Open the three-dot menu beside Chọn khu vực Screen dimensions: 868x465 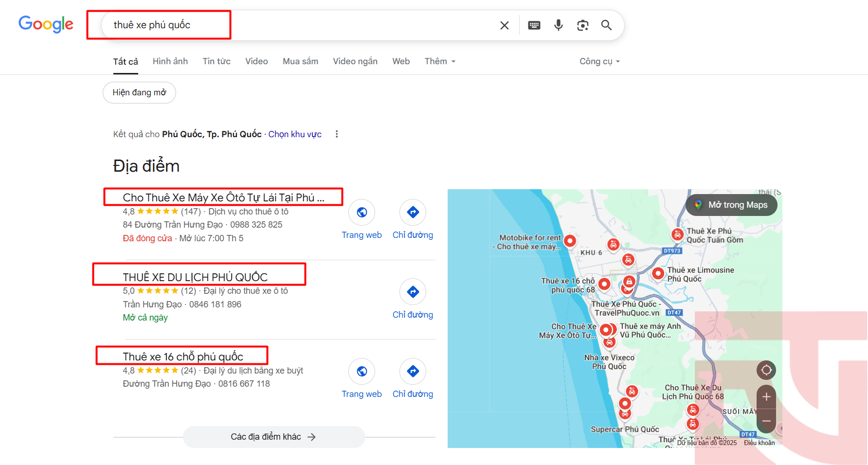click(x=337, y=134)
